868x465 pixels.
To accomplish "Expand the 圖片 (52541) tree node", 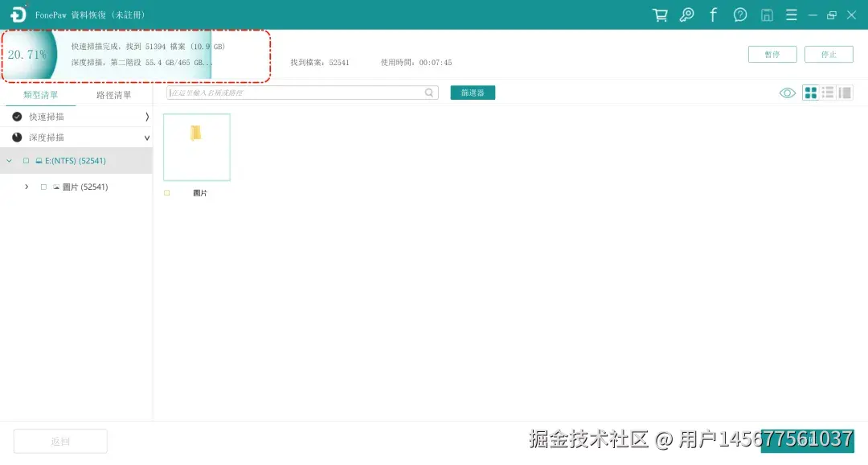I will [x=25, y=187].
